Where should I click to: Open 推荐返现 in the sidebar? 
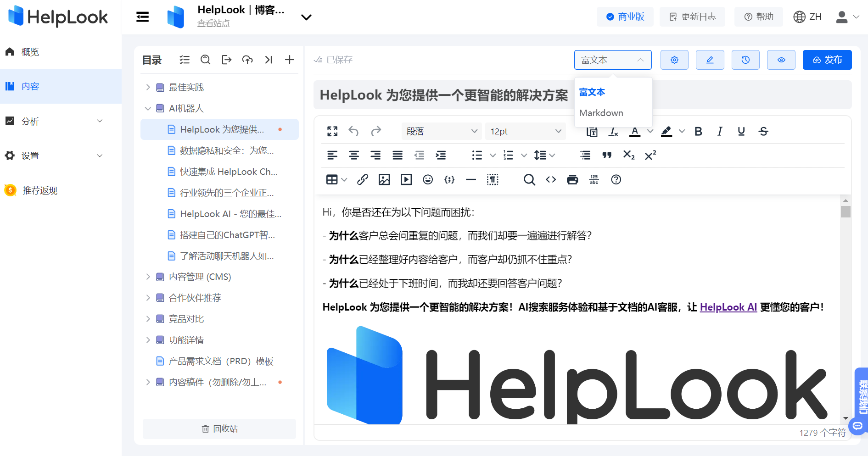pos(61,190)
